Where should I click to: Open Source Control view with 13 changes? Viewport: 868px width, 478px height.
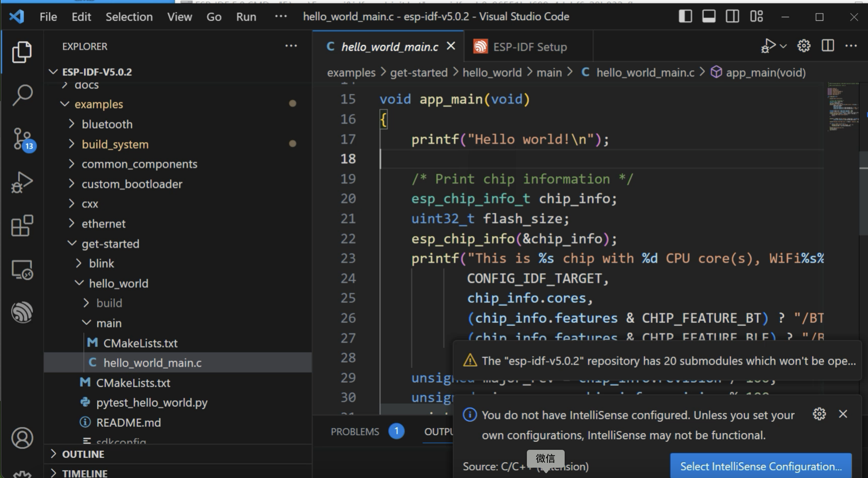24,140
